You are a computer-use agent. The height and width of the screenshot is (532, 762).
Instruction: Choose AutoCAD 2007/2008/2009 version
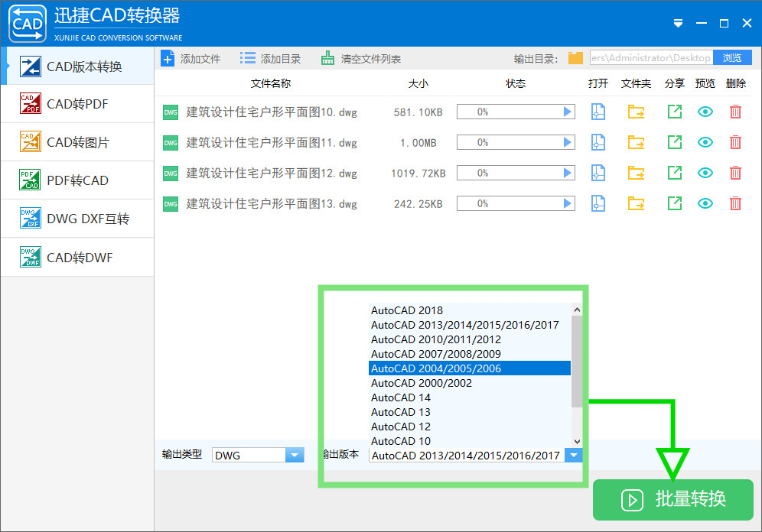(x=470, y=354)
